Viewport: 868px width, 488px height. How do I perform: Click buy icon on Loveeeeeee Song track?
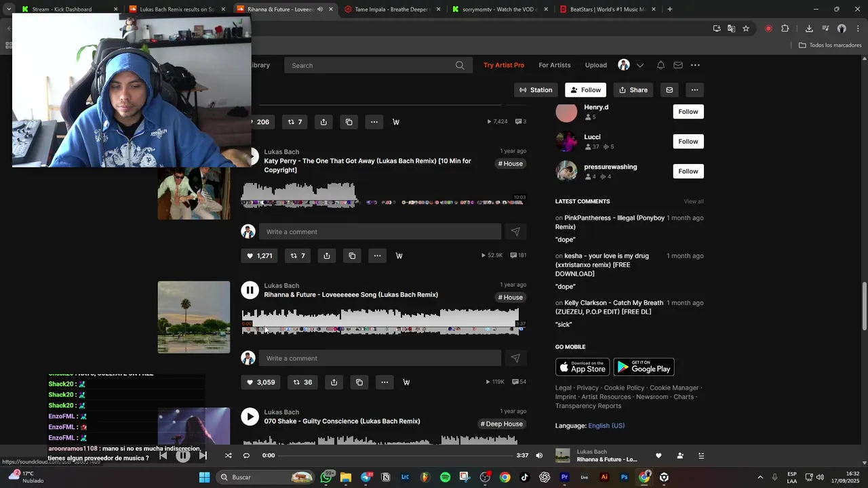click(x=406, y=382)
